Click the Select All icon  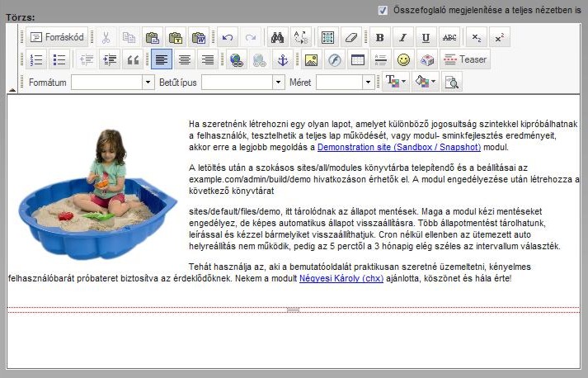coord(328,37)
